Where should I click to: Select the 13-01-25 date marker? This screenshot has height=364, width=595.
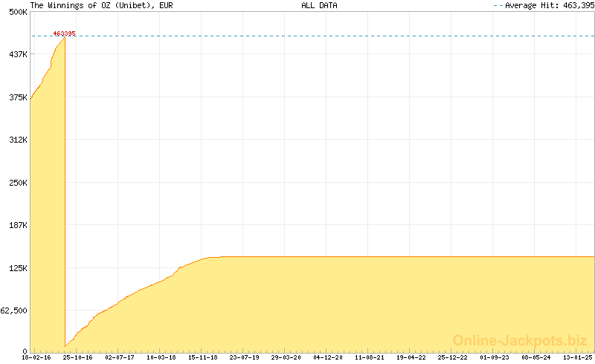(x=577, y=357)
